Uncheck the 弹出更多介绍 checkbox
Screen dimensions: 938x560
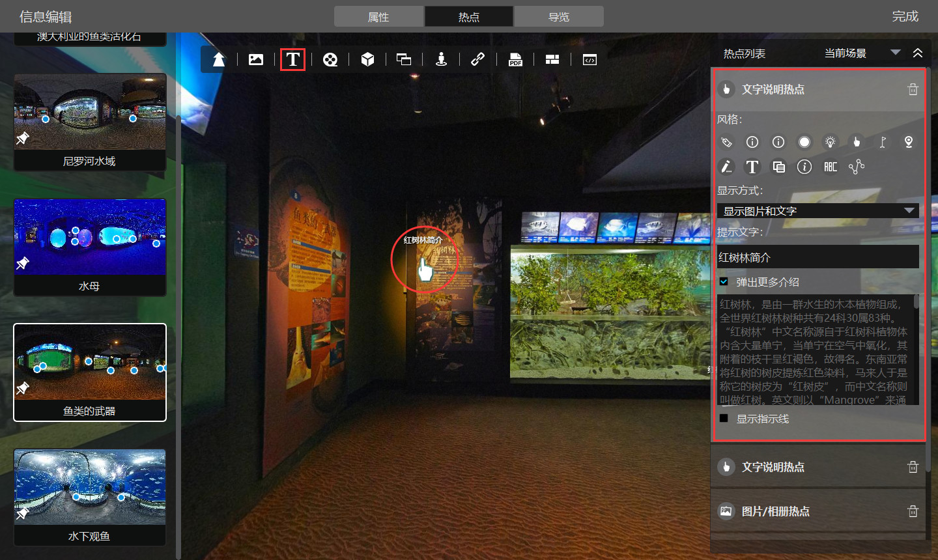724,282
